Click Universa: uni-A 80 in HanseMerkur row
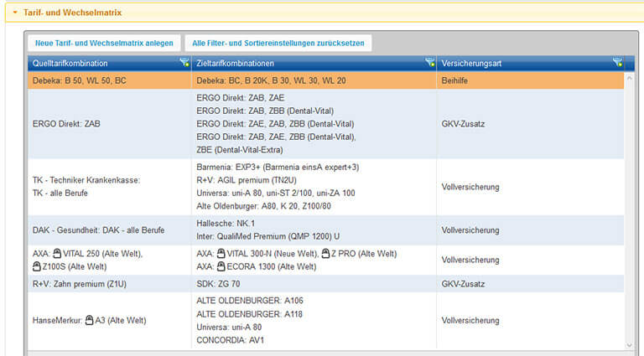Screen dimensions: 644x356 pos(229,327)
